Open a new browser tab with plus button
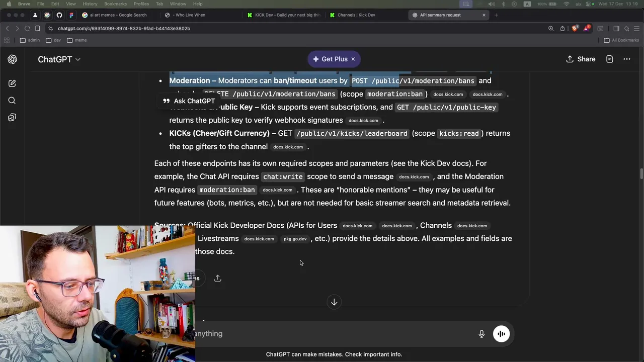 click(496, 15)
